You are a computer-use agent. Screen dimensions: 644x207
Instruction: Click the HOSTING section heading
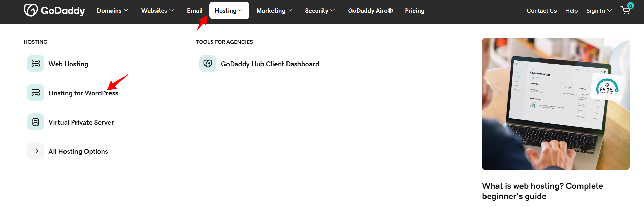(36, 42)
